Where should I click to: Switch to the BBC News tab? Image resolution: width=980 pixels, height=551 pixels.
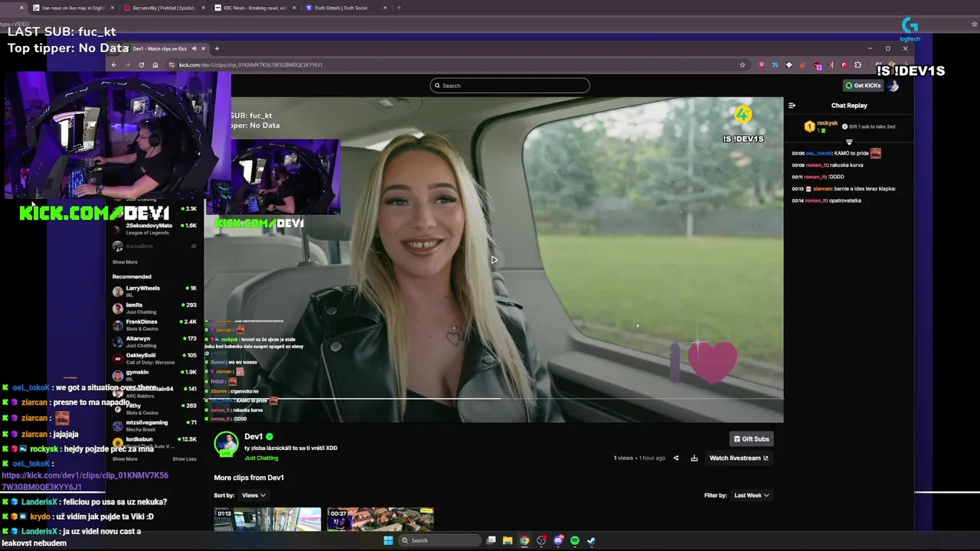coord(254,8)
